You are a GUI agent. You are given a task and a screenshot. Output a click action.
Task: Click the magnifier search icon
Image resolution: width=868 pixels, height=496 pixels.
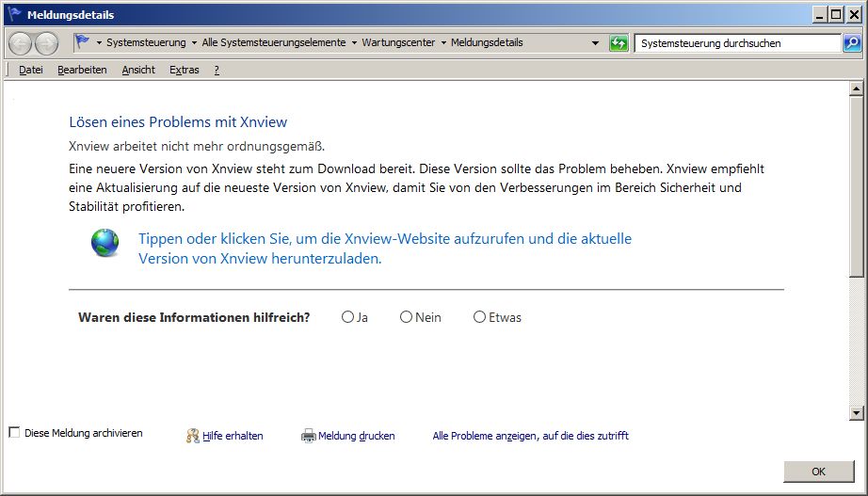(x=852, y=42)
